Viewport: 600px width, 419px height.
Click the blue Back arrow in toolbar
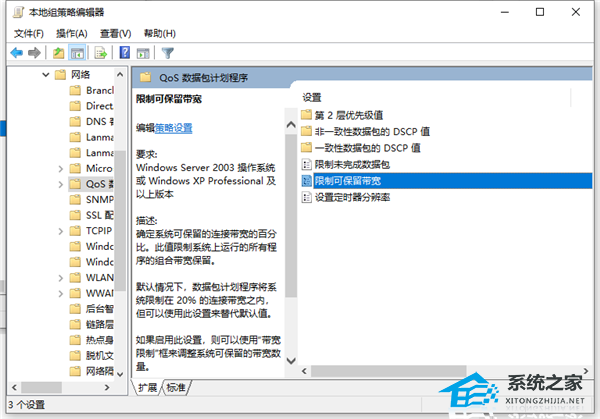point(16,52)
